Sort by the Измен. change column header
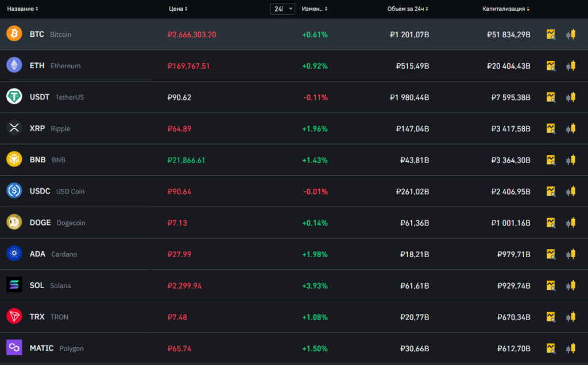Screen dimensions: 588x365 (315, 9)
